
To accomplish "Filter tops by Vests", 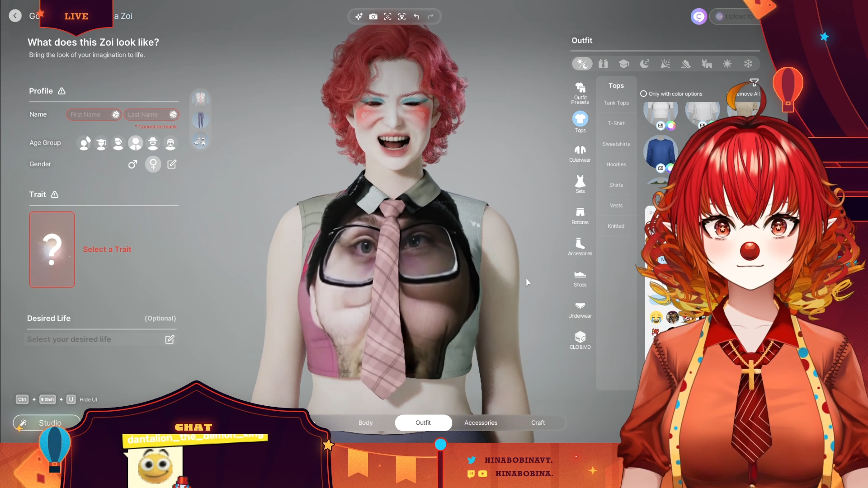I will [x=616, y=206].
